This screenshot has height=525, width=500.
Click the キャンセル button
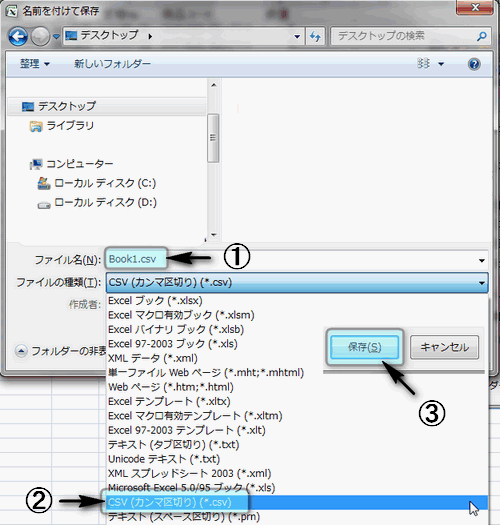444,347
